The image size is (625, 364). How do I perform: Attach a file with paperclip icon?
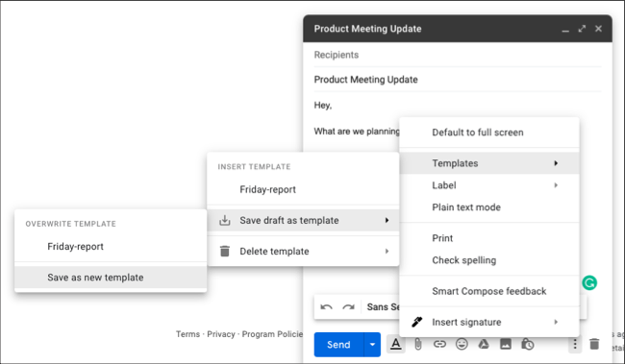[x=417, y=344]
